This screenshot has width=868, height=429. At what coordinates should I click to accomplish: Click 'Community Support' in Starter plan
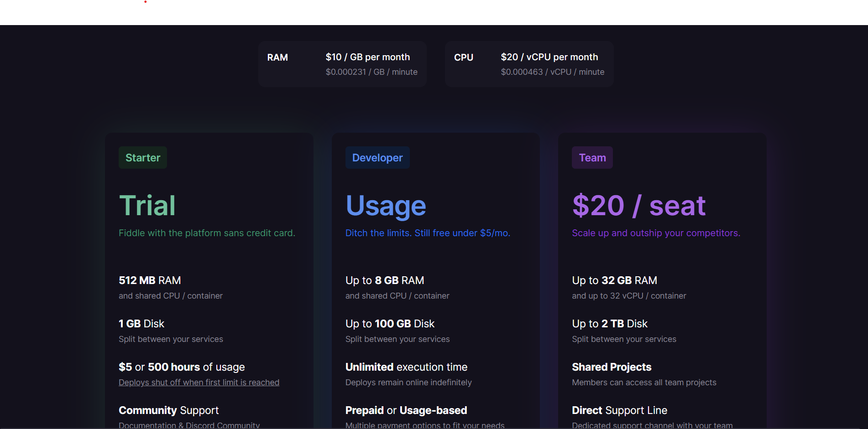(168, 410)
